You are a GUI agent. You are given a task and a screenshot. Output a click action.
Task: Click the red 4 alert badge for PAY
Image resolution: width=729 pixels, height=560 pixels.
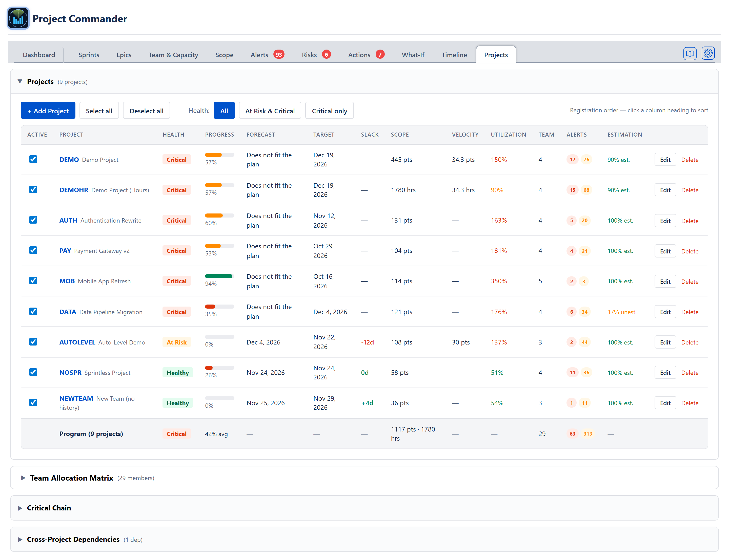pos(571,251)
